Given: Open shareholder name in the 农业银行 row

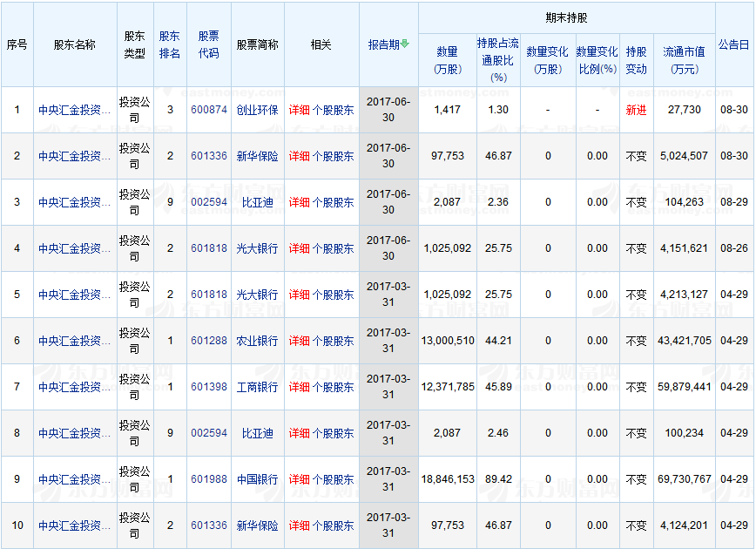Looking at the screenshot, I should tap(74, 341).
